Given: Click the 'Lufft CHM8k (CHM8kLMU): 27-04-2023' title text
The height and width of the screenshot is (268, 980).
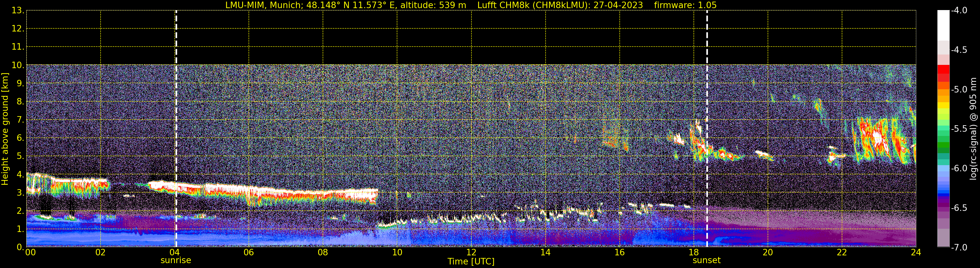Looking at the screenshot, I should [560, 5].
